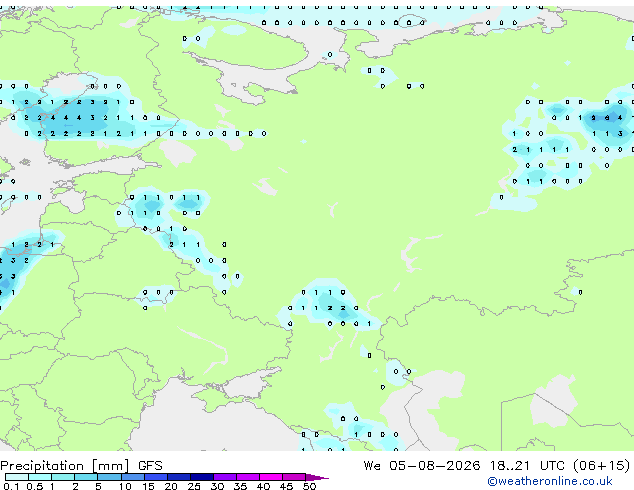Click the 35–40 mm legend color swatch

tap(247, 477)
